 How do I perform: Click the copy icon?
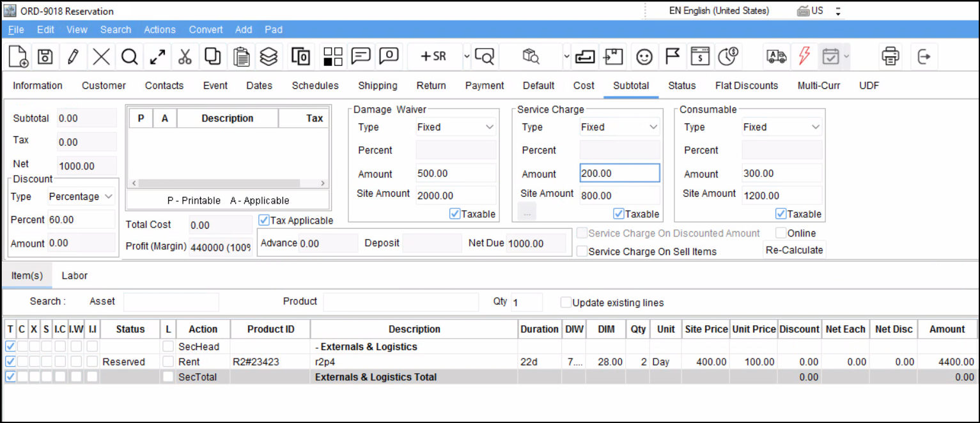(213, 56)
